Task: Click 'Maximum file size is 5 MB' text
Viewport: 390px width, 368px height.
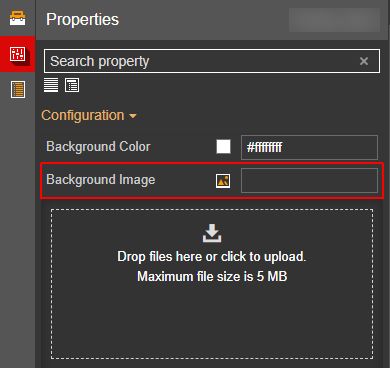Action: pyautogui.click(x=212, y=276)
